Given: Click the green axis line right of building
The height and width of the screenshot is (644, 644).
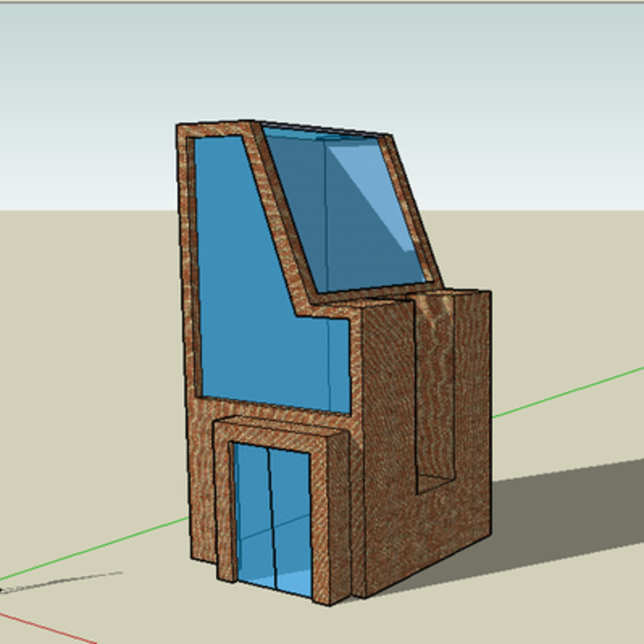Looking at the screenshot, I should (566, 392).
